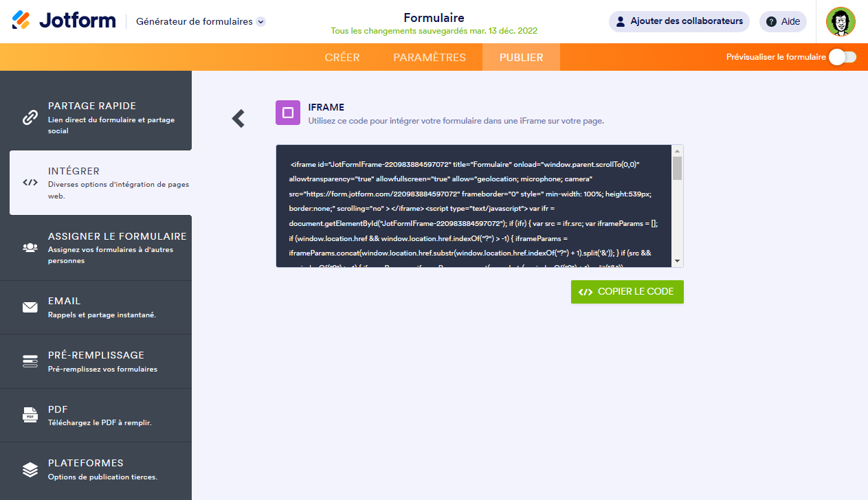Screen dimensions: 868x500
Task: Switch to the PARAMÈTRES tab
Action: [430, 58]
